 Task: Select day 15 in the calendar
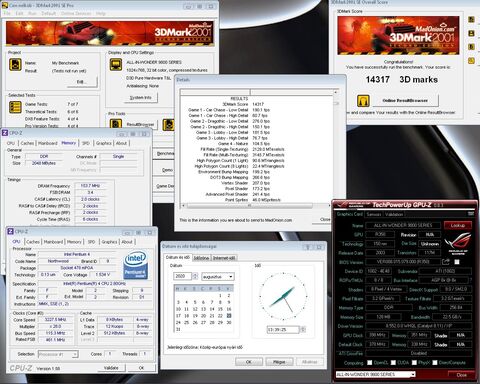point(220,309)
